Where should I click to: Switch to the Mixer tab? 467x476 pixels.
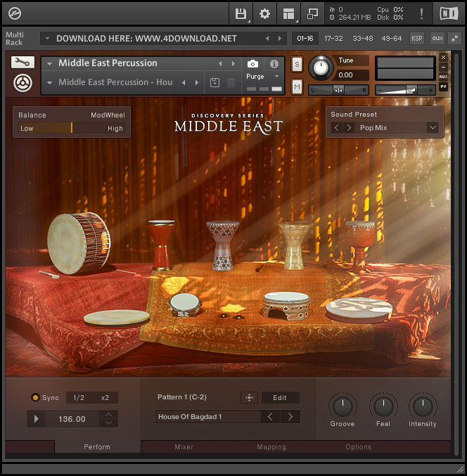(x=184, y=447)
